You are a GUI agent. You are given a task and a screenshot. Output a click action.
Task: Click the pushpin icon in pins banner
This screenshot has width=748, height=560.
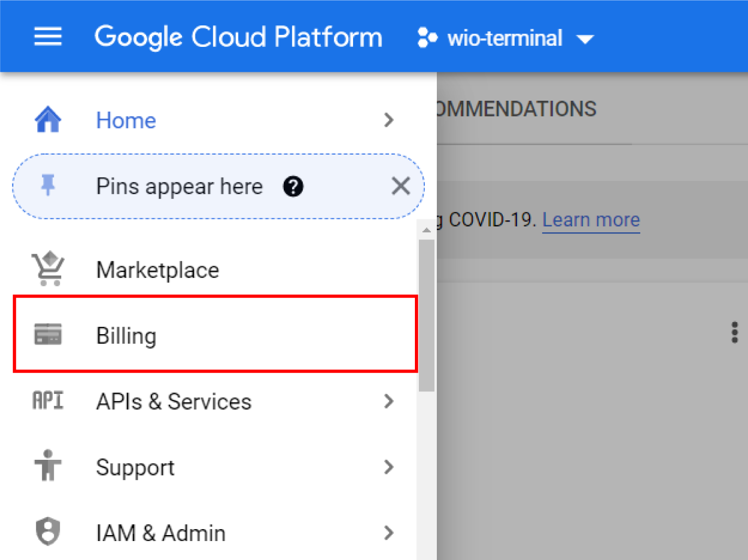tap(48, 185)
